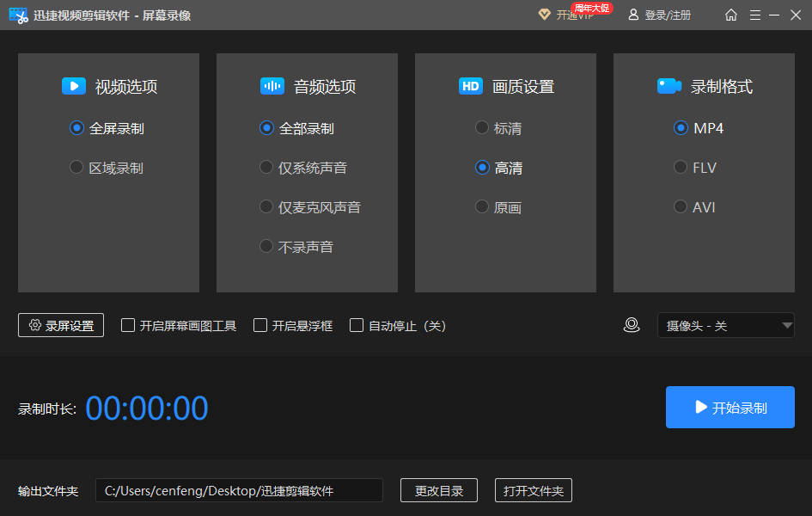Click the HD 画质设置 icon
Screen dimensions: 812x516
point(470,86)
